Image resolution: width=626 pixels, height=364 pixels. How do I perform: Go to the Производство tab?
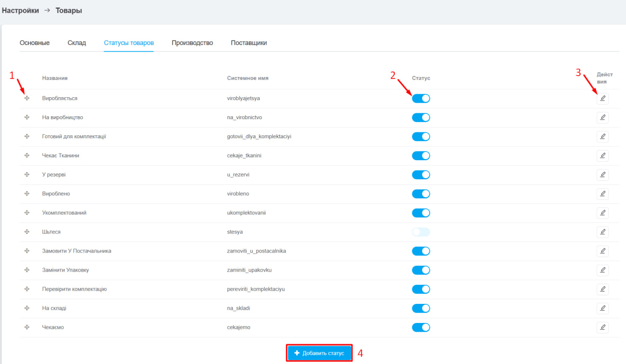192,43
